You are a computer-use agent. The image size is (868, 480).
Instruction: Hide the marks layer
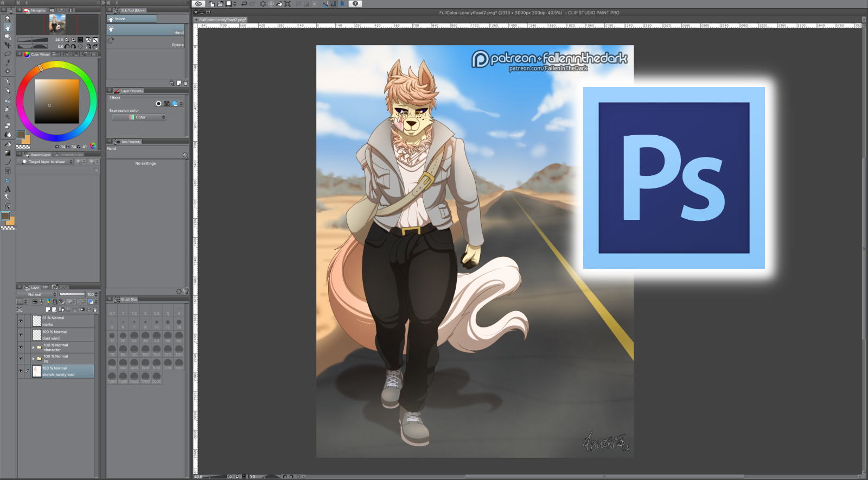tap(21, 321)
